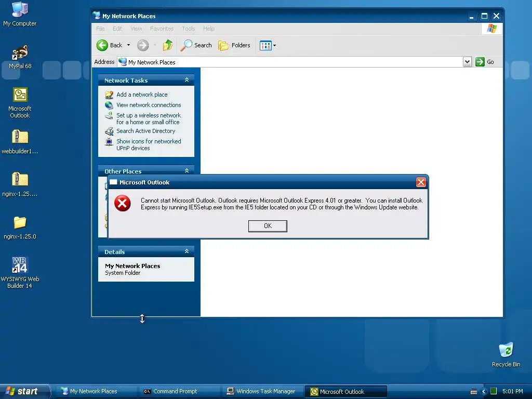The image size is (532, 399).
Task: Select the webbuilder1 zip desktop icon
Action: [x=20, y=142]
